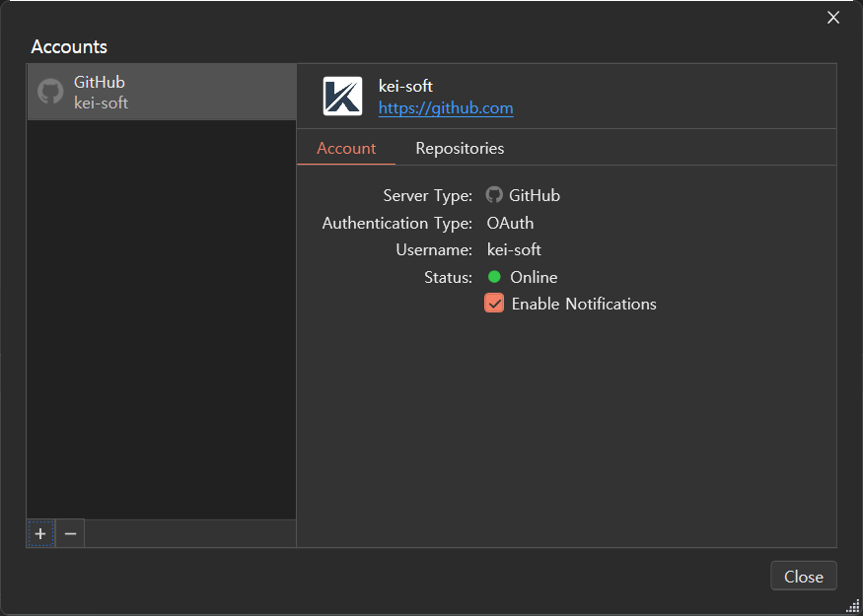Click the Username value kei-soft
Image resolution: width=863 pixels, height=616 pixels.
tap(514, 249)
